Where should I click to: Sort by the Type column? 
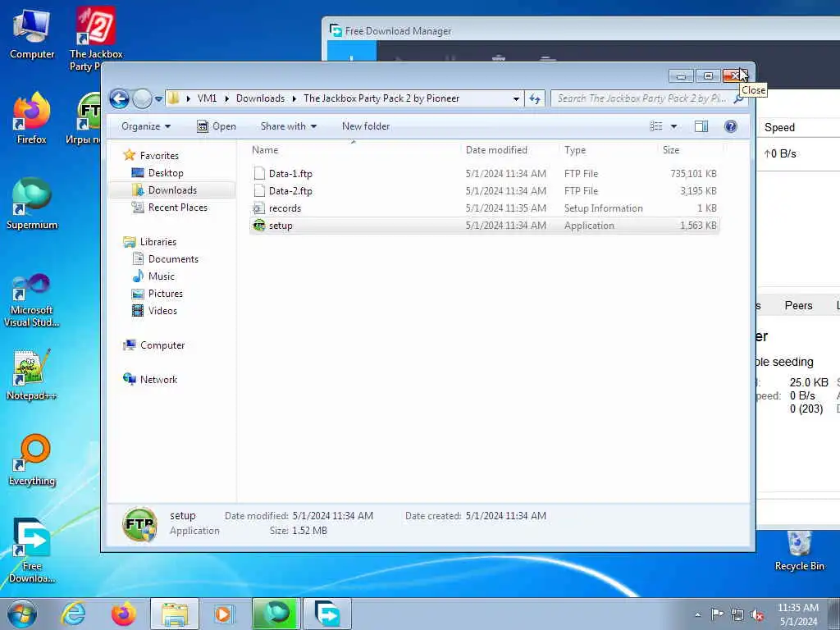pyautogui.click(x=608, y=150)
